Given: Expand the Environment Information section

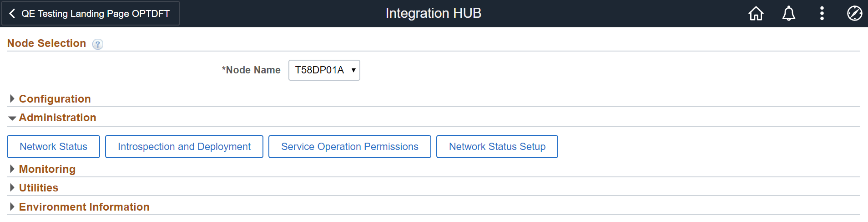Looking at the screenshot, I should [x=84, y=207].
